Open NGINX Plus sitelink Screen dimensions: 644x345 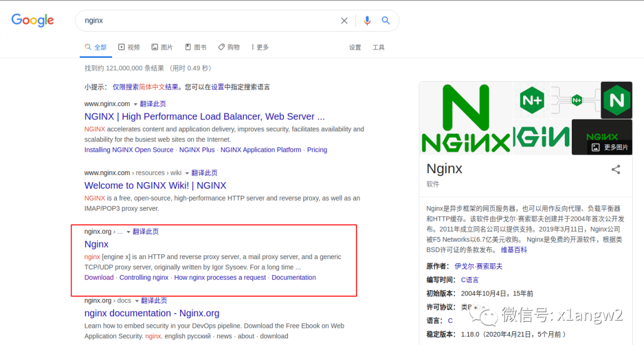click(x=197, y=150)
